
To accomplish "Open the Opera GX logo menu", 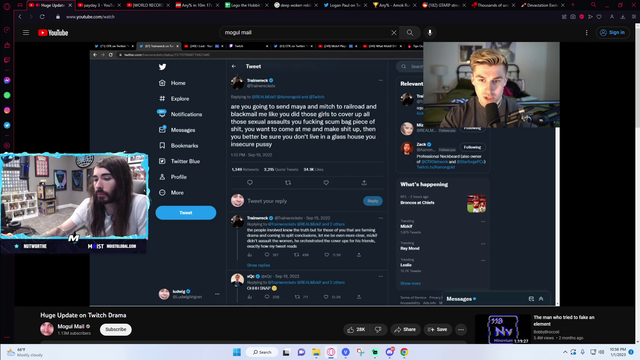I will (x=7, y=6).
